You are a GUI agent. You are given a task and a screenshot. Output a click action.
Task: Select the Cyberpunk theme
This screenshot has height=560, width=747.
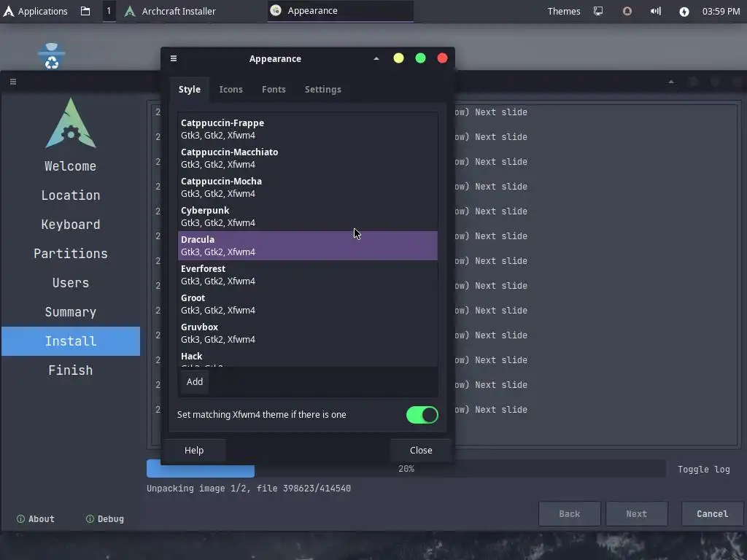pyautogui.click(x=308, y=217)
